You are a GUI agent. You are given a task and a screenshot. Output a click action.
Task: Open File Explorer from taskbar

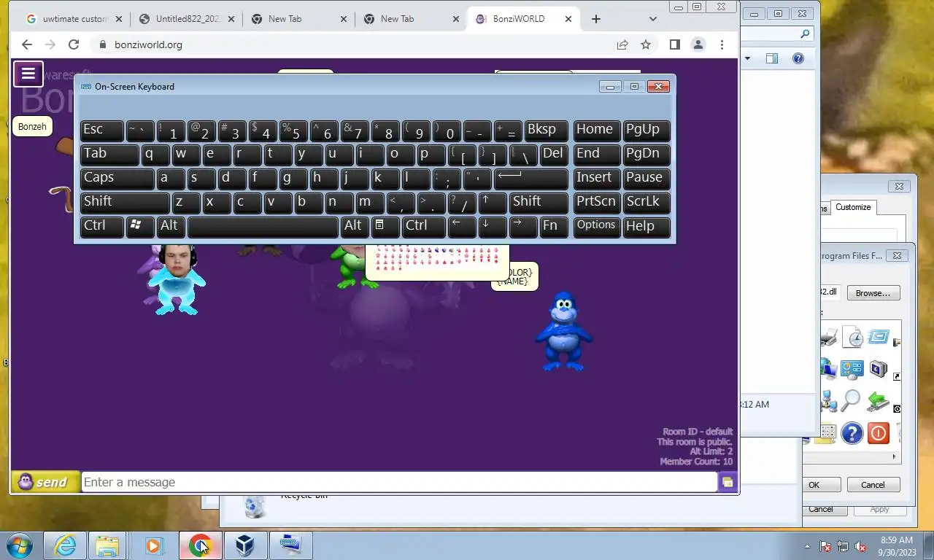108,545
